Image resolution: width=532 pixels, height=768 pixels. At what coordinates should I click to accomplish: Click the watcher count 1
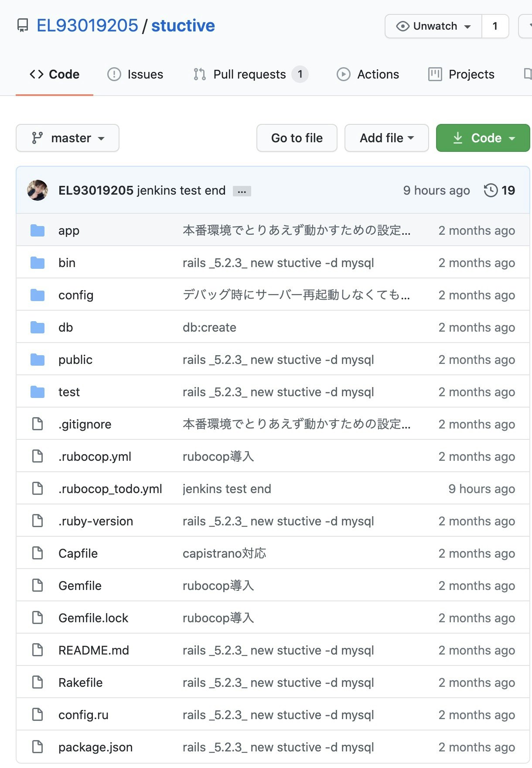[x=495, y=26]
